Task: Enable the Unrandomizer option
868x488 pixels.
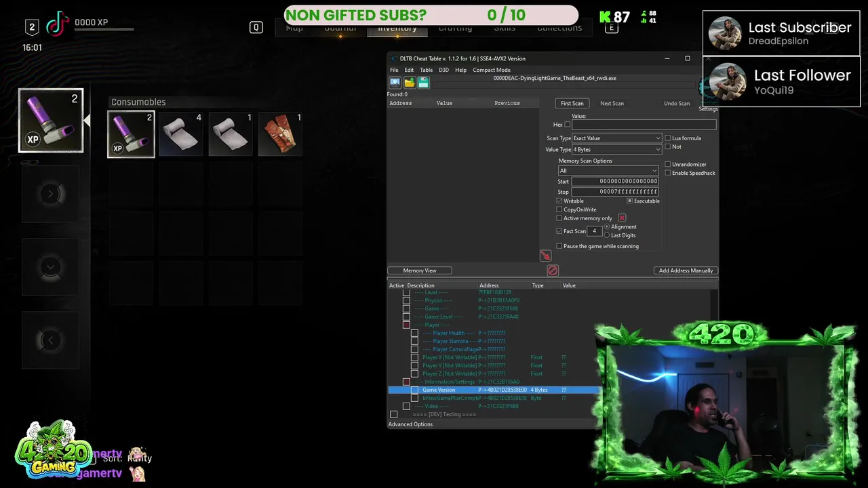Action: [668, 164]
